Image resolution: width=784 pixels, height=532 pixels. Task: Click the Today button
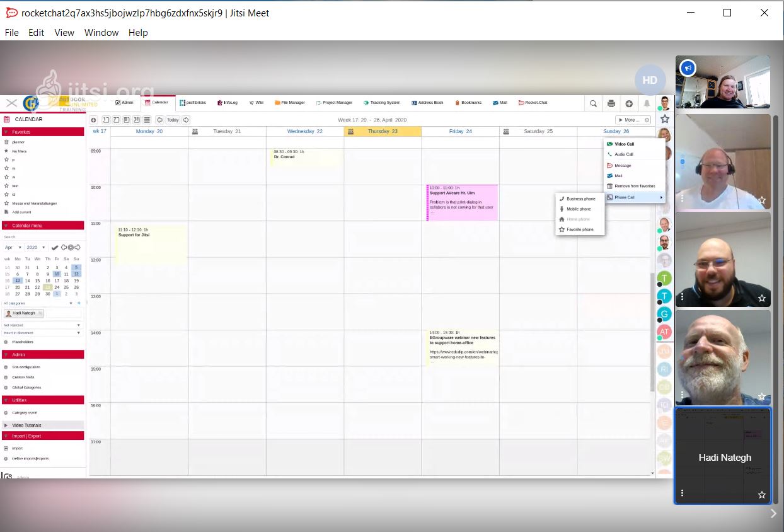coord(173,120)
